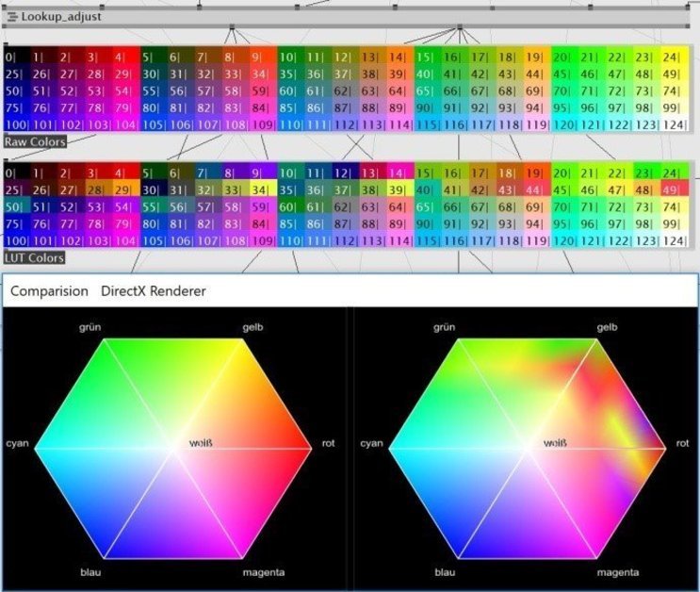Select swatch 100 in Raw Colors grid
This screenshot has width=700, height=592.
pos(17,124)
